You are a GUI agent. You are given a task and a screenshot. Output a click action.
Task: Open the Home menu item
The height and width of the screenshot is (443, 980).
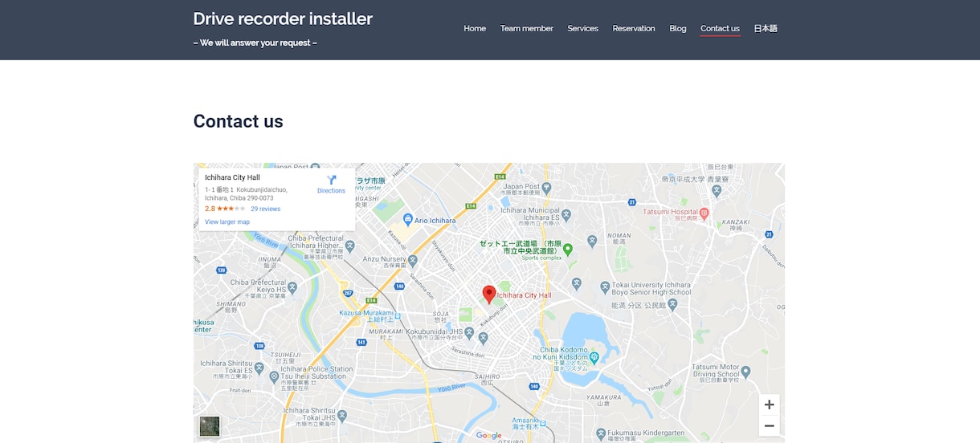475,28
